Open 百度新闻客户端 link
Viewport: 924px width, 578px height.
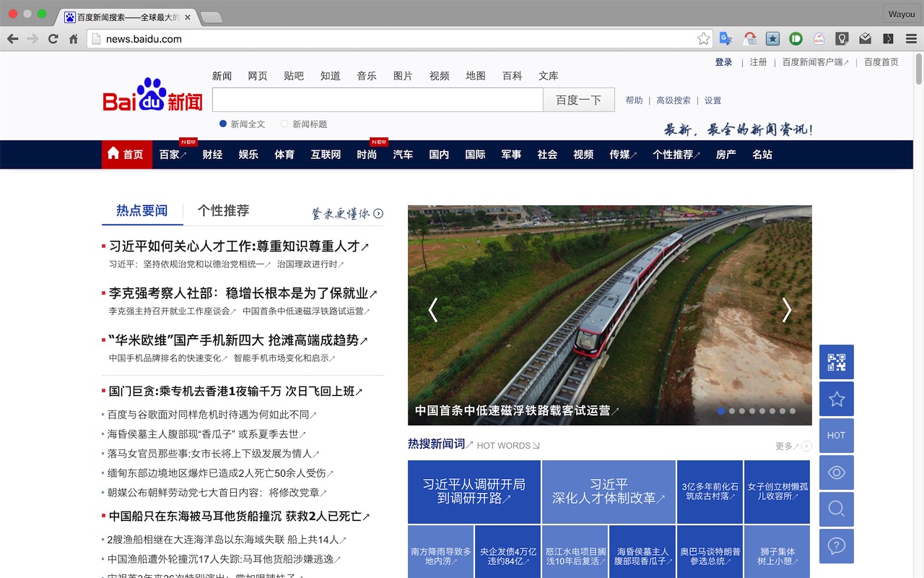(816, 62)
